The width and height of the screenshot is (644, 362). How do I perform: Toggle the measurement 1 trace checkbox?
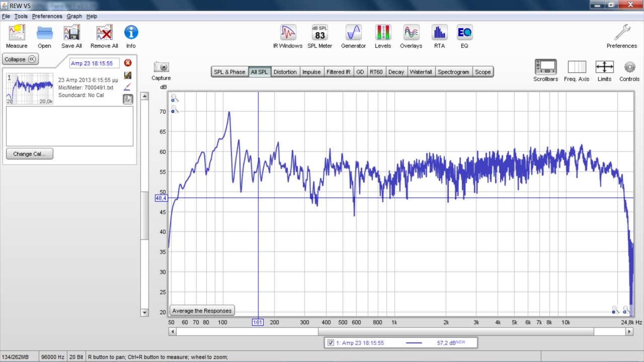coord(331,343)
